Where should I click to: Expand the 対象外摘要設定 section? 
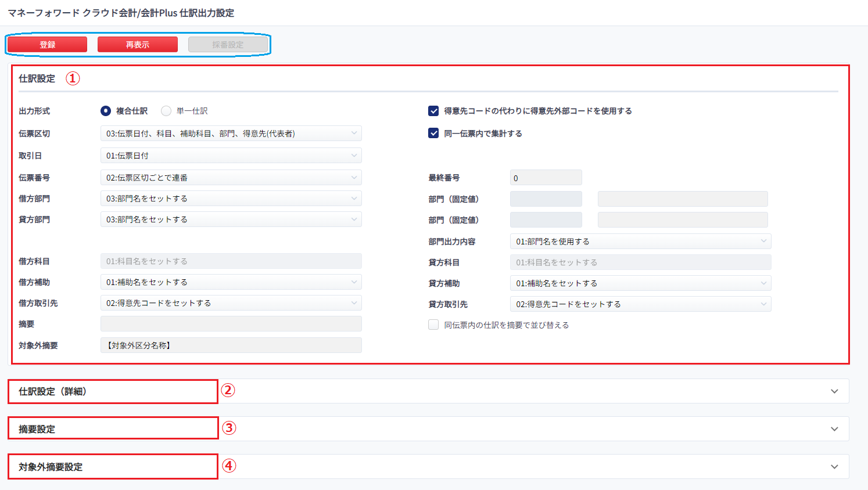(x=428, y=467)
